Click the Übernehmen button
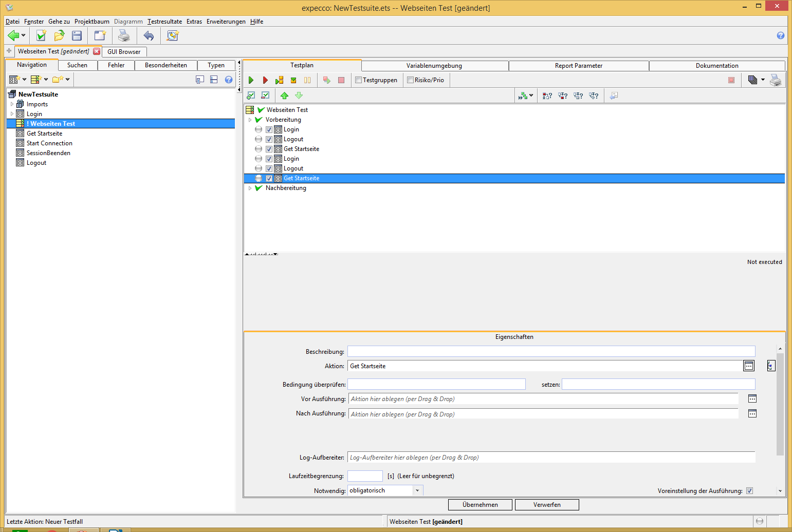 pyautogui.click(x=480, y=505)
